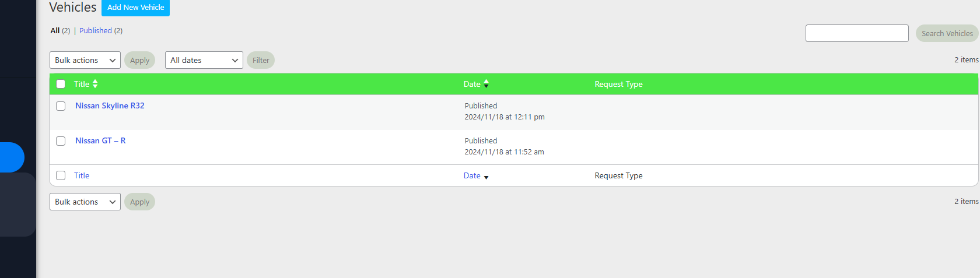This screenshot has height=278, width=980.
Task: Switch to the Published filter view
Action: click(96, 31)
